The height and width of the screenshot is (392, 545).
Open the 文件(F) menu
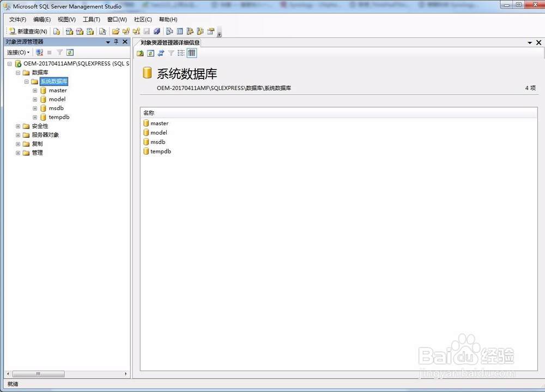pos(18,20)
